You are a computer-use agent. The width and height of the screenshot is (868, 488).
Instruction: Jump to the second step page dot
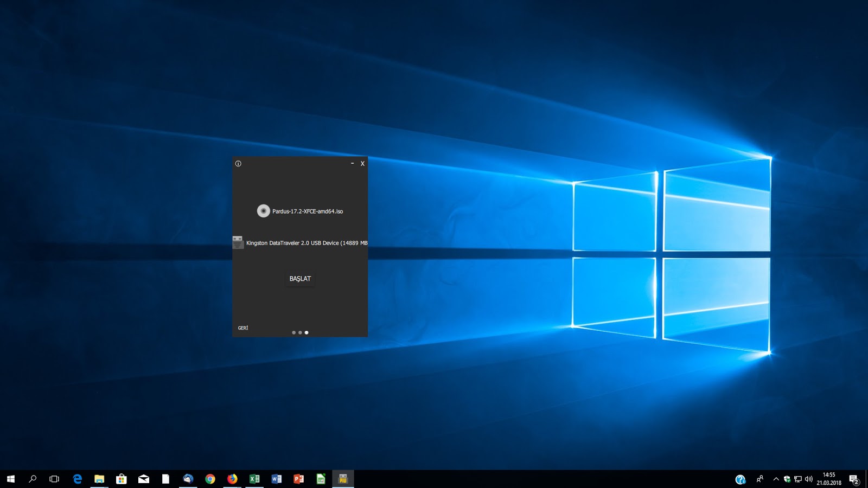[300, 332]
